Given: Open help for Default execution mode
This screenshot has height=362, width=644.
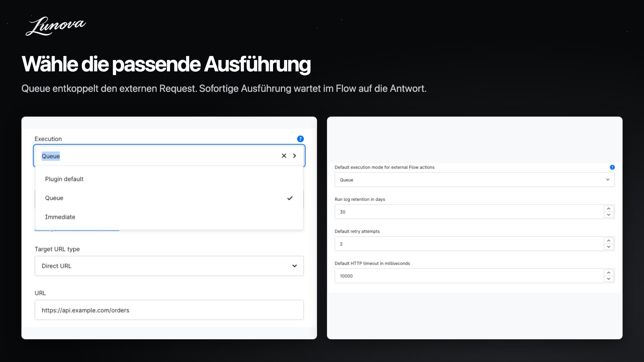Looking at the screenshot, I should click(612, 167).
